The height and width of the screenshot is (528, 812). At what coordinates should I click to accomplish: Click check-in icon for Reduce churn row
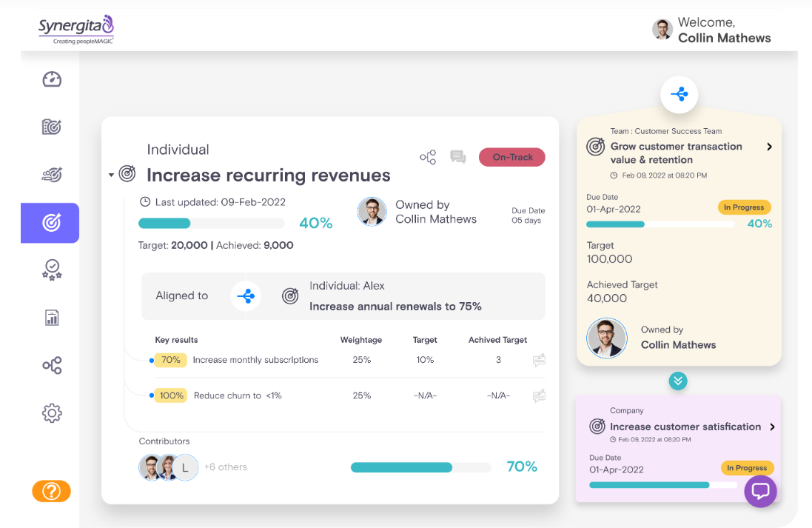point(539,396)
